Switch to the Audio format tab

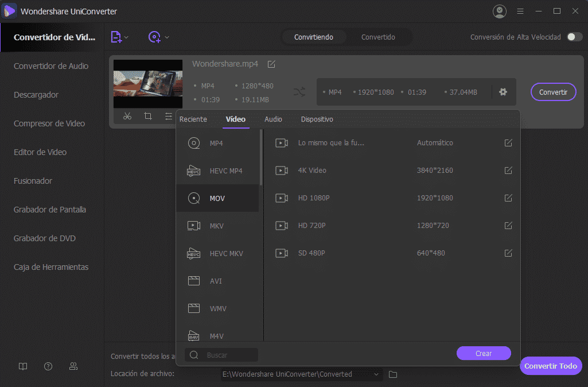[x=273, y=119]
